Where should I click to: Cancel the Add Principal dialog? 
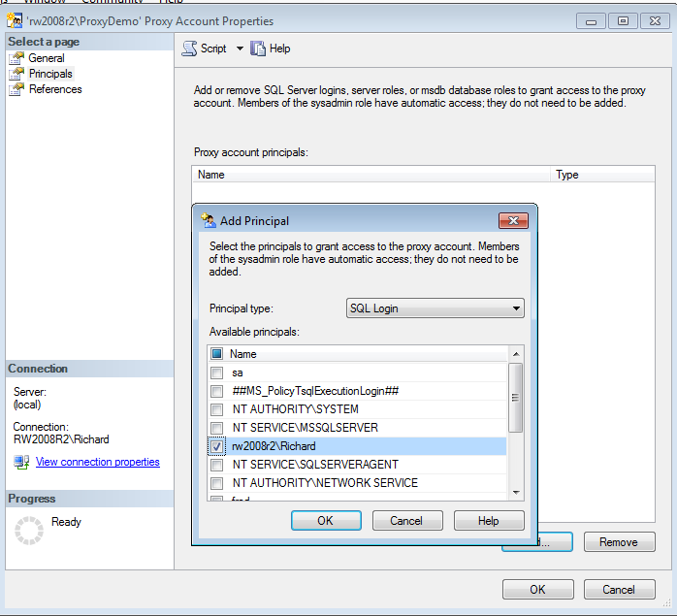407,521
